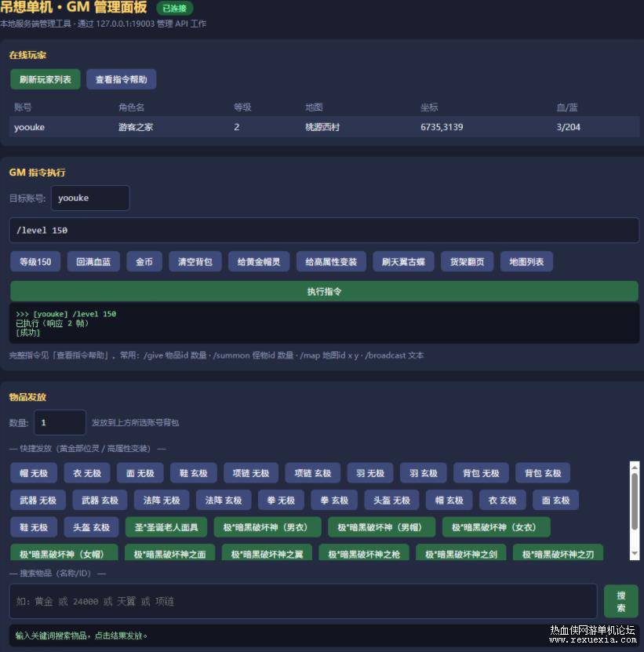Choose the 项链 玄极 item
644x652 pixels.
click(x=313, y=473)
